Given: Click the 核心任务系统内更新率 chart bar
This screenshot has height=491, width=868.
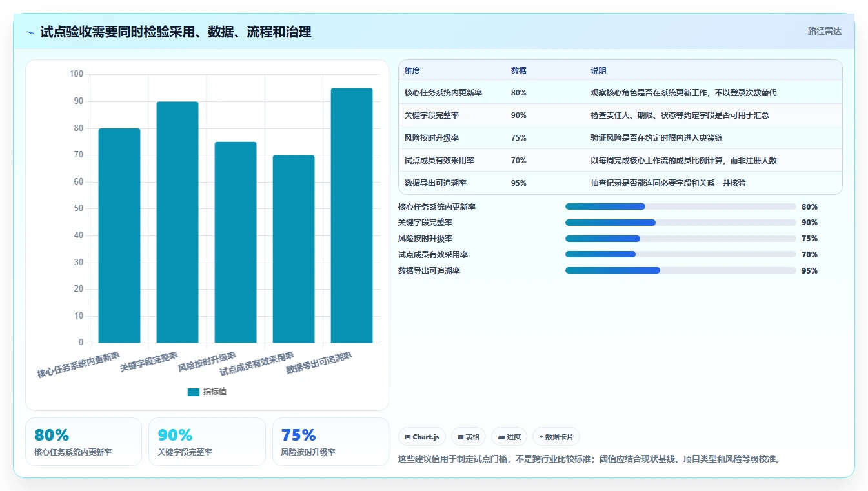Looking at the screenshot, I should [x=119, y=235].
